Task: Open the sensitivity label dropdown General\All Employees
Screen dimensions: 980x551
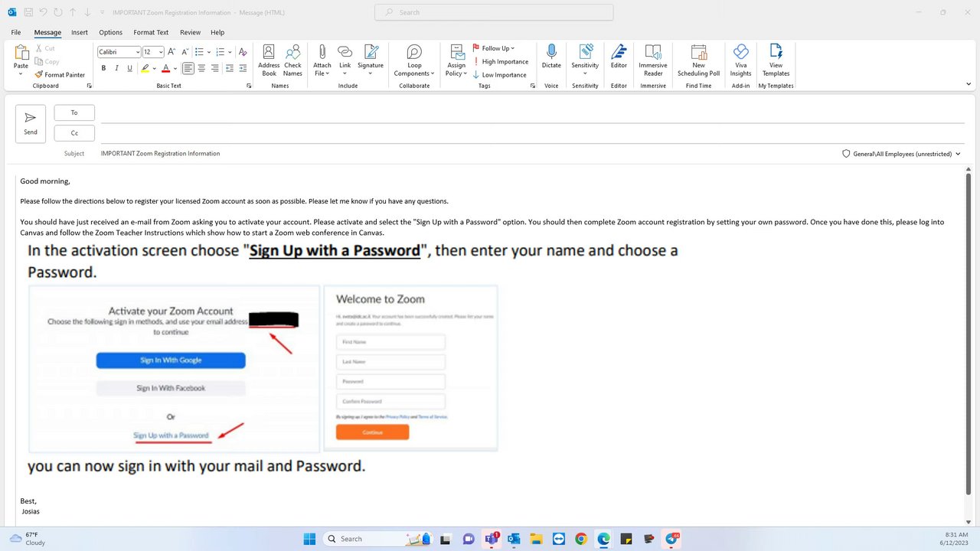Action: [x=901, y=154]
